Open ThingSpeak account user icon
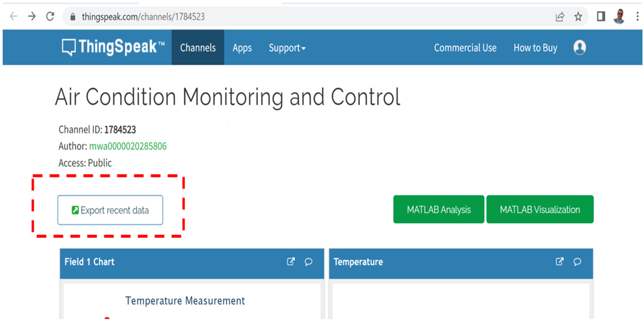The image size is (644, 323). click(x=579, y=47)
